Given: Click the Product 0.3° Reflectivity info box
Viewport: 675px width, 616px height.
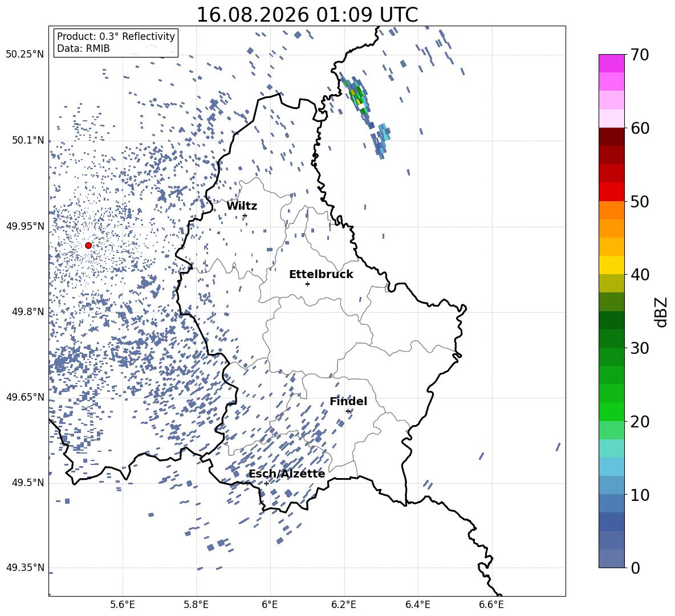Looking at the screenshot, I should [x=116, y=42].
